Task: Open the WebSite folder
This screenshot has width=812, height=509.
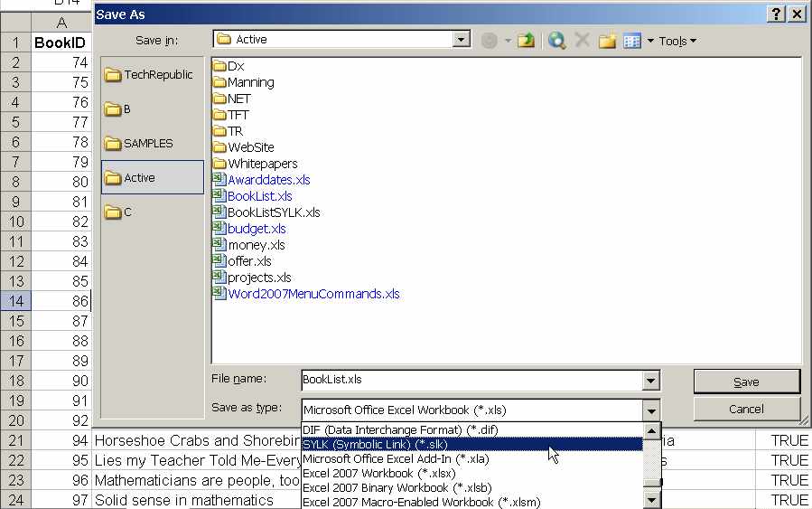Action: pyautogui.click(x=250, y=147)
